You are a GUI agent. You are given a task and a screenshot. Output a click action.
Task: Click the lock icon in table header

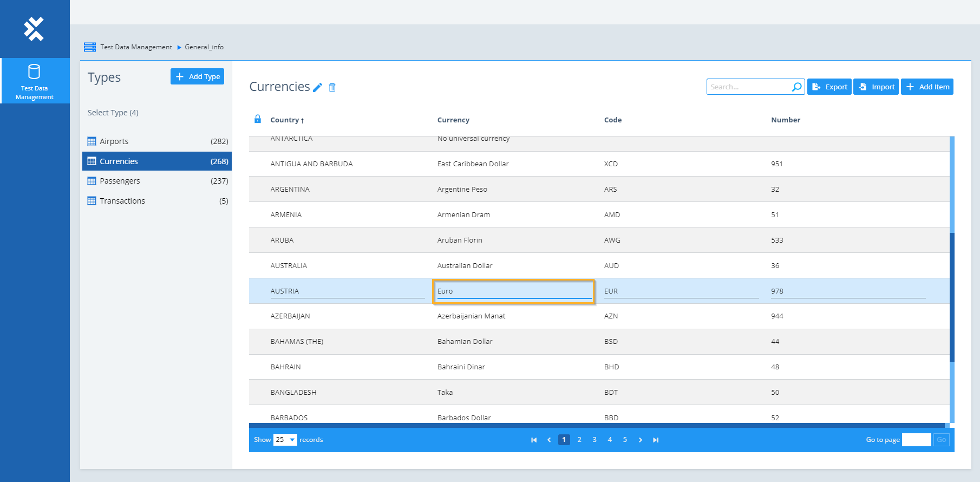(x=258, y=119)
